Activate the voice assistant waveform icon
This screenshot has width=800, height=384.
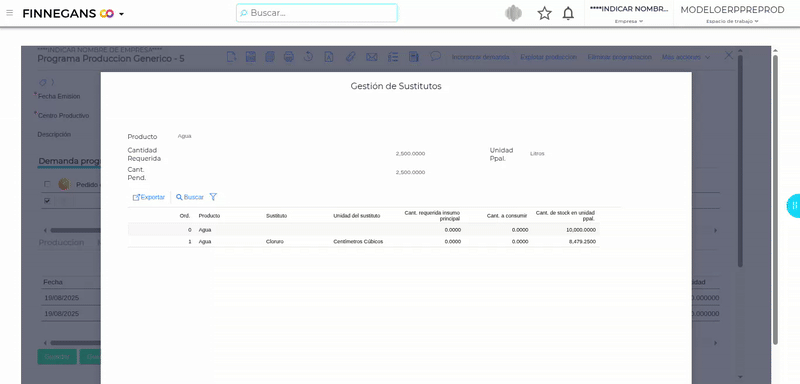pyautogui.click(x=513, y=13)
